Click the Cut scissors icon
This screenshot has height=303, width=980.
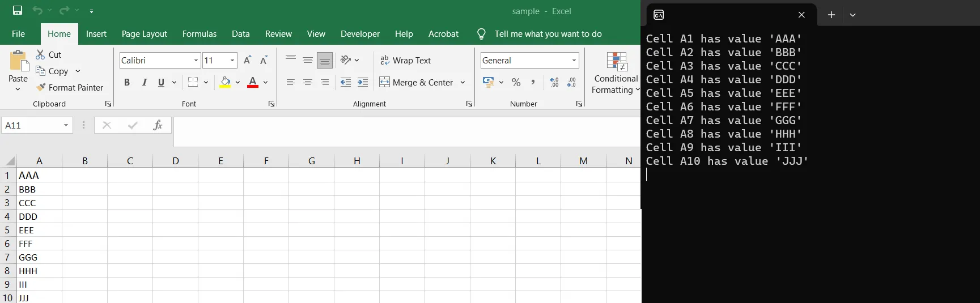(x=40, y=54)
